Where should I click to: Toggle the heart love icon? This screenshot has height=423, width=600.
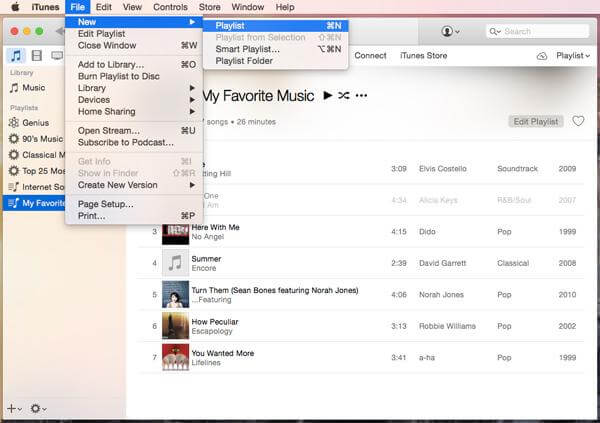(578, 121)
